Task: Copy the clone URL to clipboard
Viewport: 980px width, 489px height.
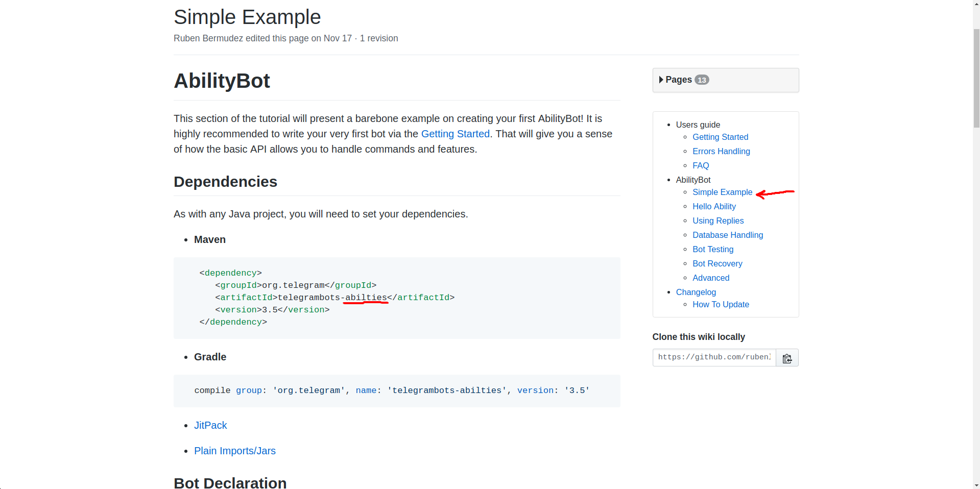Action: tap(786, 357)
